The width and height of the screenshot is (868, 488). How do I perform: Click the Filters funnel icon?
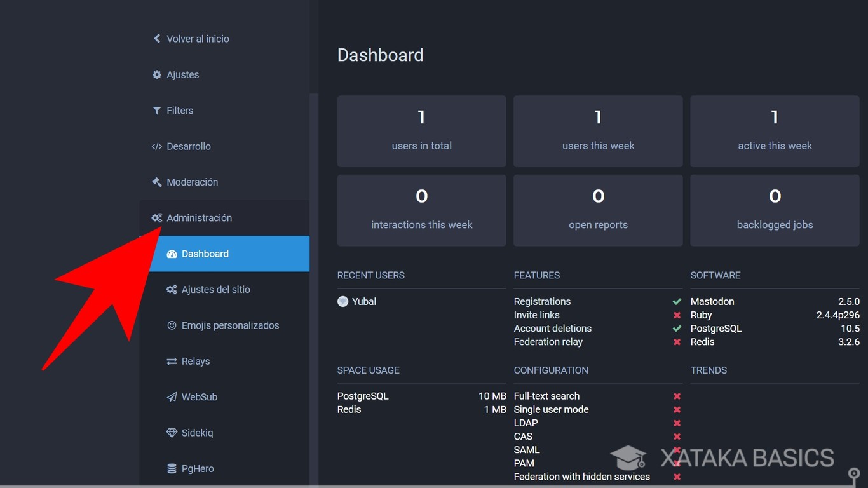point(156,110)
